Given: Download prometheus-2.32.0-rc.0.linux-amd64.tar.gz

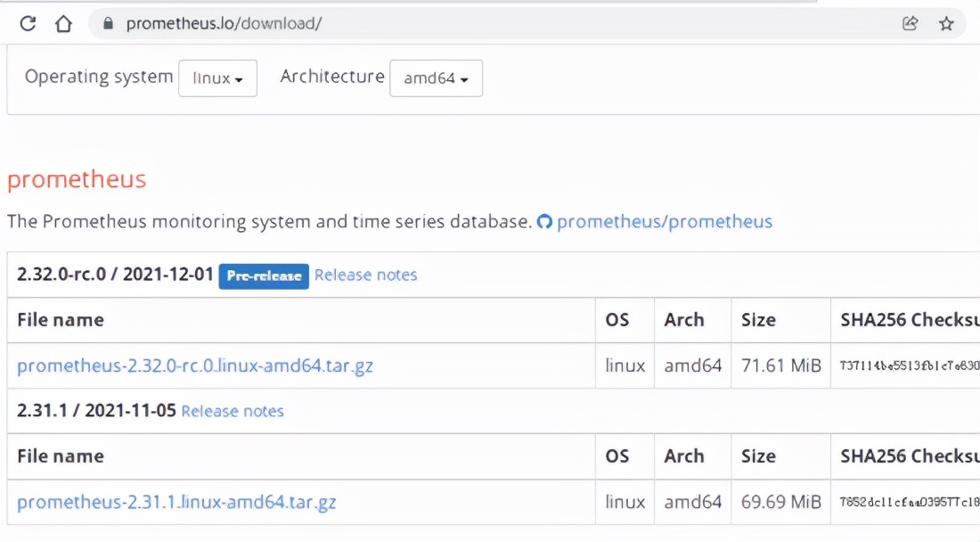Looking at the screenshot, I should pyautogui.click(x=195, y=365).
